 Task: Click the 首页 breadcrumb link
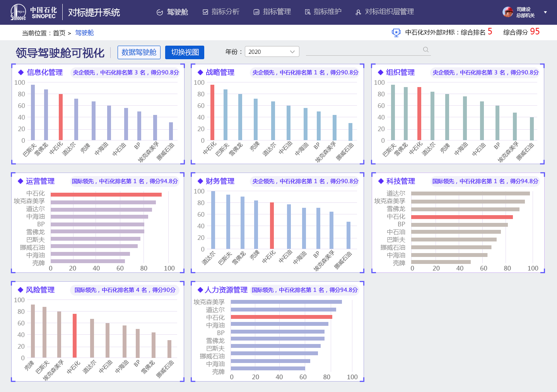click(59, 33)
